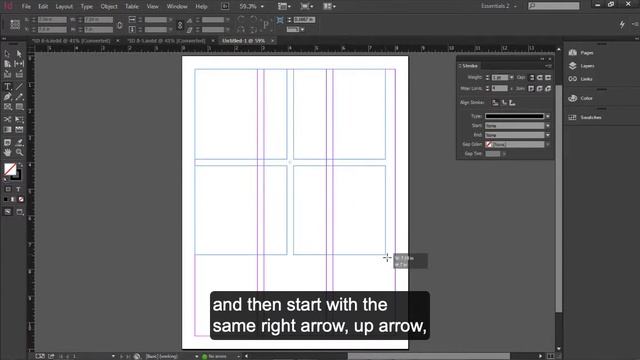Select the Note tool
Viewport: 640px width, 360px height.
pos(7,142)
